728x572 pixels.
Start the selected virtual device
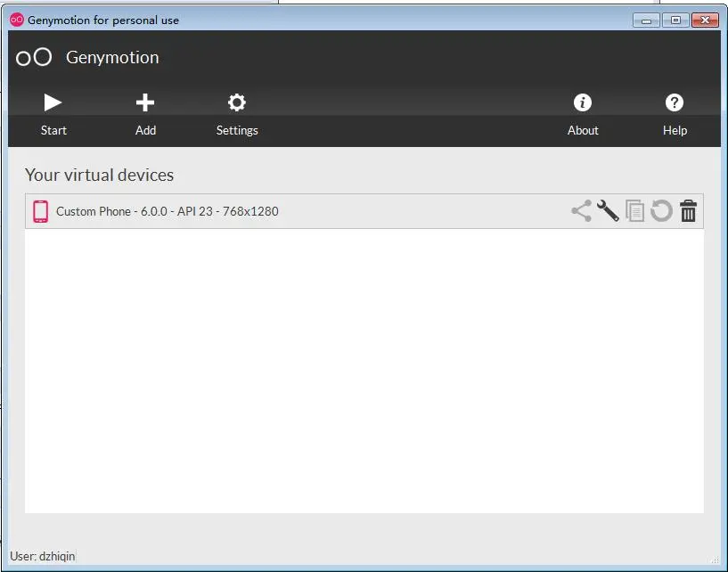tap(53, 114)
